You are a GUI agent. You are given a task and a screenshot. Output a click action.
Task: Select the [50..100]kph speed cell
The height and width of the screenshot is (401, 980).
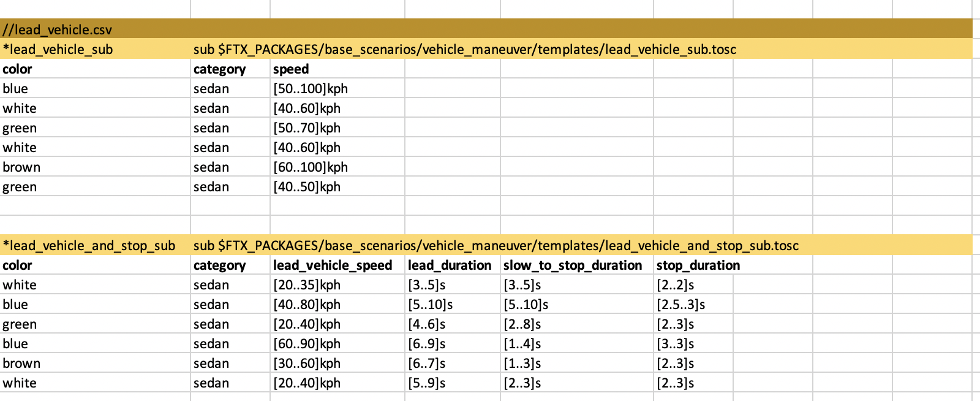coord(311,89)
